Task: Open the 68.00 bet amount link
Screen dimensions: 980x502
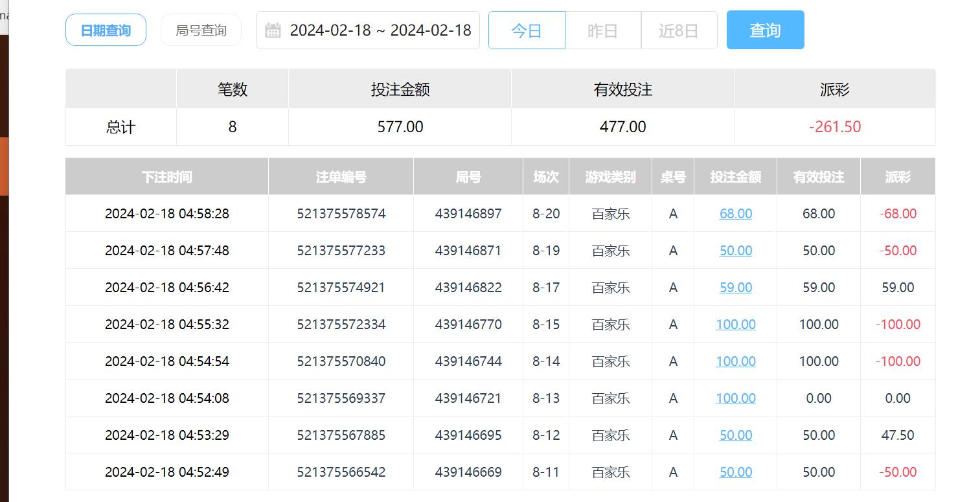Action: (x=735, y=214)
